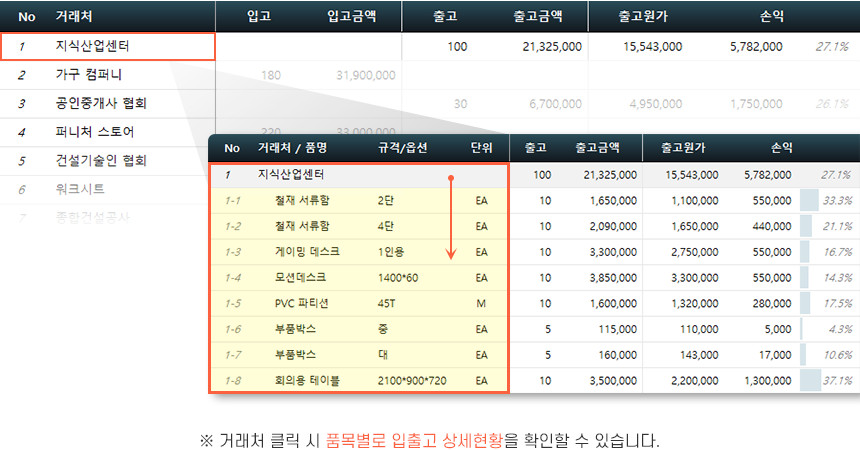Click the 입고 column header
The height and width of the screenshot is (450, 860).
tap(257, 16)
